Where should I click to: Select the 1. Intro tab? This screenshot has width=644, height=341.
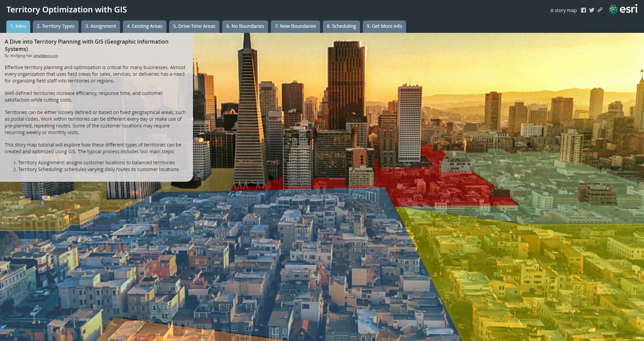tap(18, 26)
